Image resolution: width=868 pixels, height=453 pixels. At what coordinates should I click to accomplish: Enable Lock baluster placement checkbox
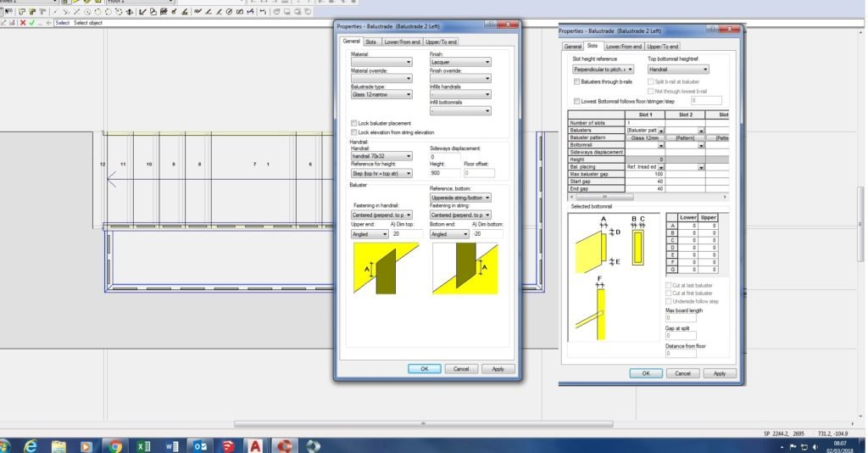[353, 124]
